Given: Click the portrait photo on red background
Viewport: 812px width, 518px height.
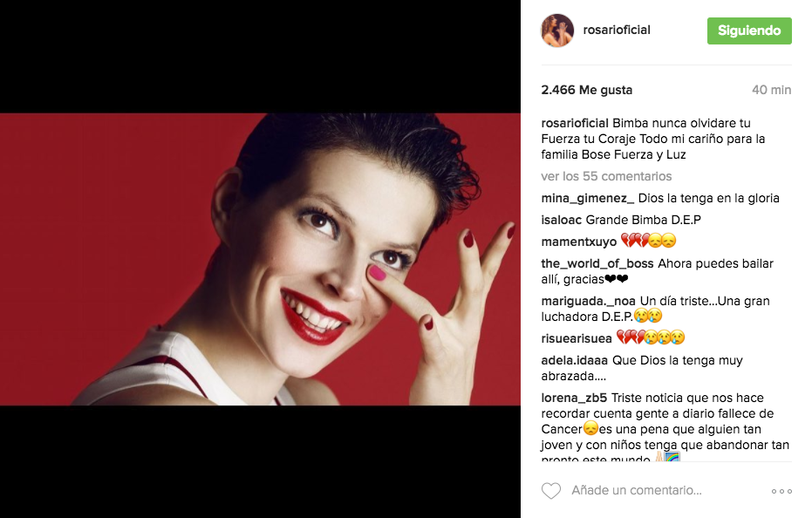Looking at the screenshot, I should [x=260, y=259].
